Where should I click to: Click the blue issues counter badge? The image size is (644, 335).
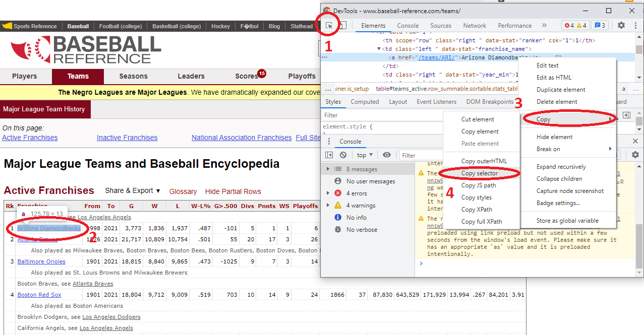click(x=600, y=26)
